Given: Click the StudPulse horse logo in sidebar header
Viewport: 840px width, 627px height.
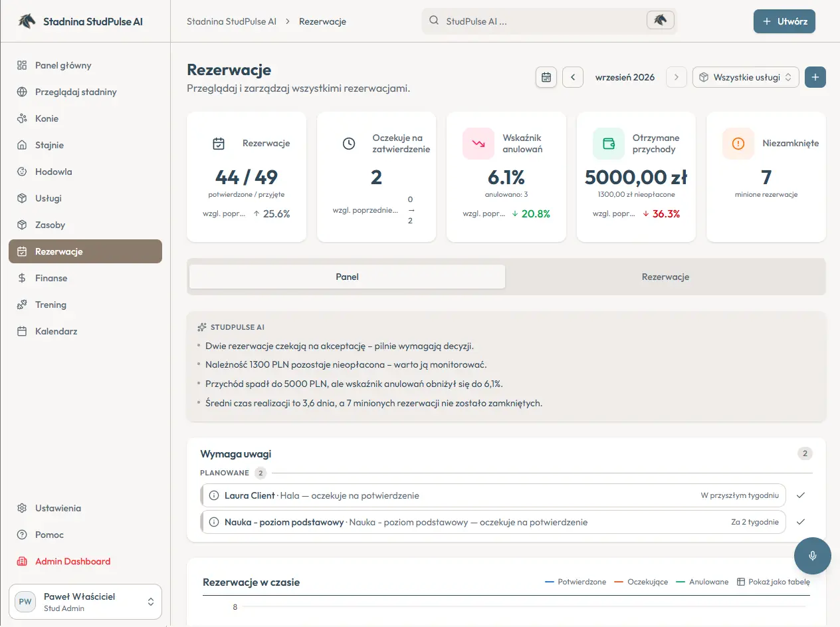Looking at the screenshot, I should click(x=27, y=21).
